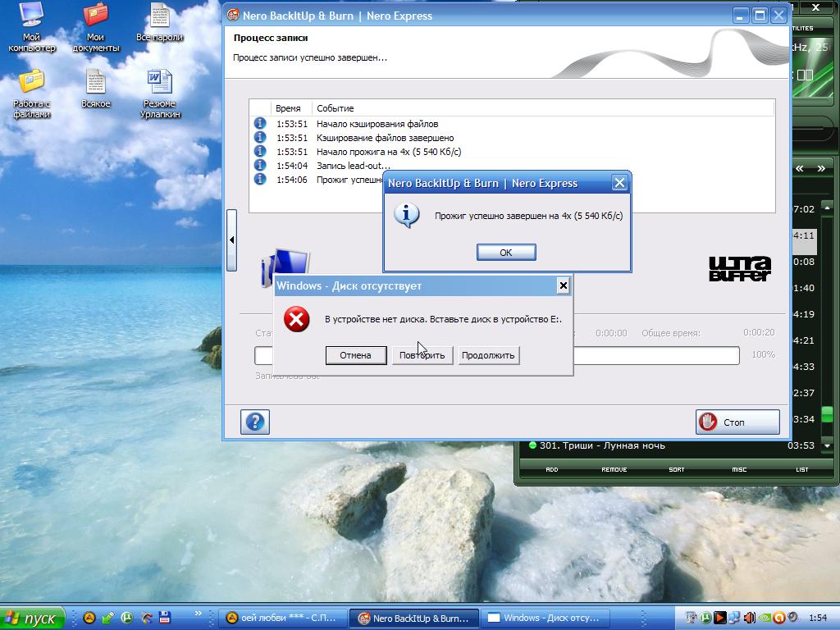
Task: Select the Всякое document icon on desktop
Action: (95, 89)
